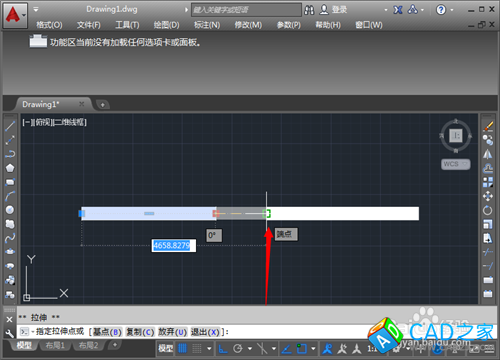Toggle grid display in status bar
This screenshot has height=360, width=500.
pos(183,349)
